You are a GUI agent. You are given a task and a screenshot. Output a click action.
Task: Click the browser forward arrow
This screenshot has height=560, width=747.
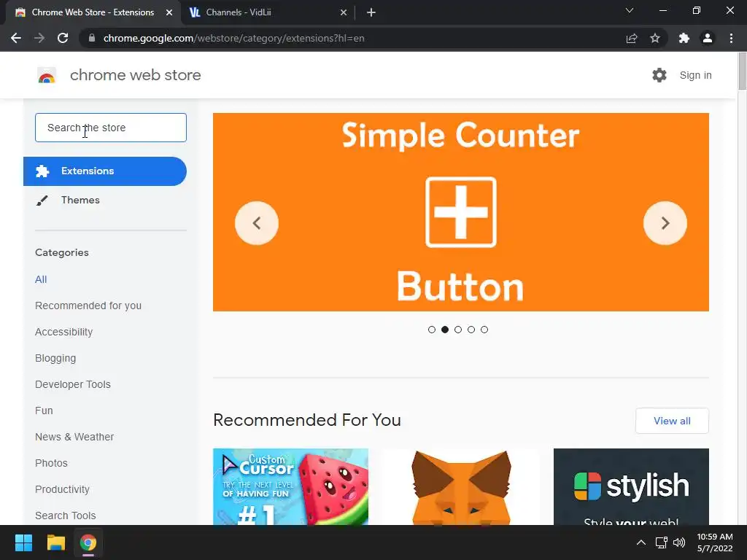[39, 38]
